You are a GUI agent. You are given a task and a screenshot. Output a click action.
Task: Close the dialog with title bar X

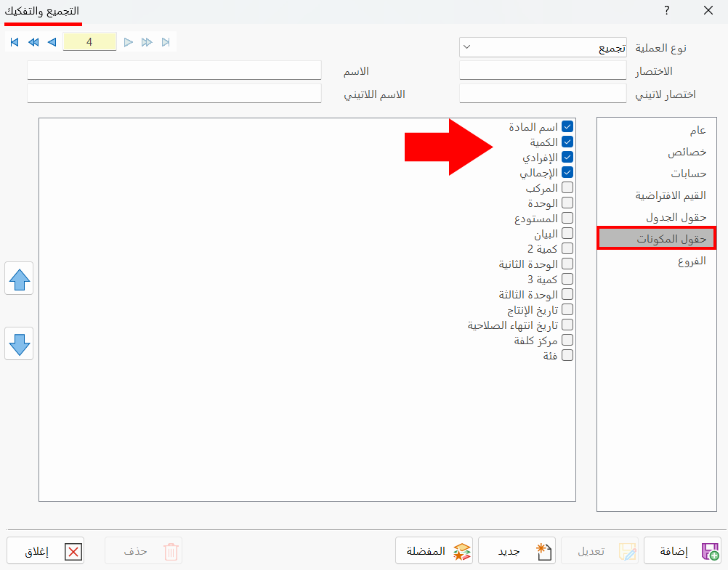tap(708, 10)
